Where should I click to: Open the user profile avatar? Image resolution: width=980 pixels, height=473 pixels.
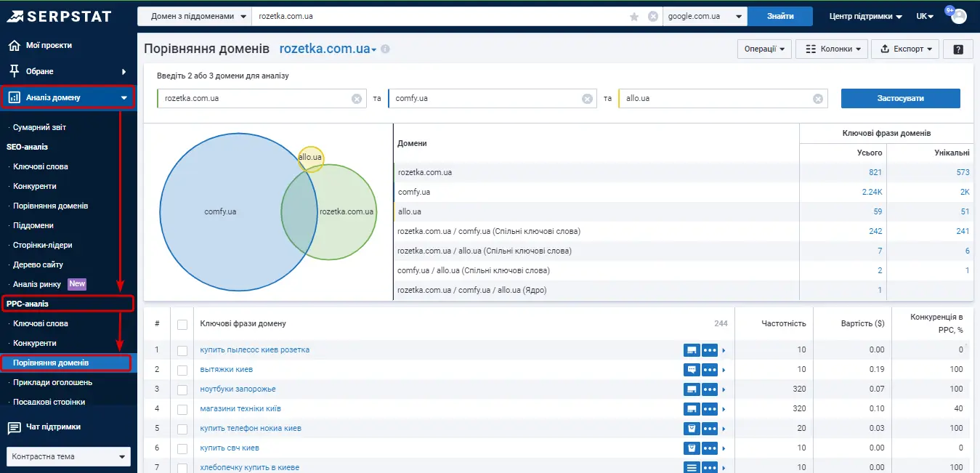pos(959,16)
